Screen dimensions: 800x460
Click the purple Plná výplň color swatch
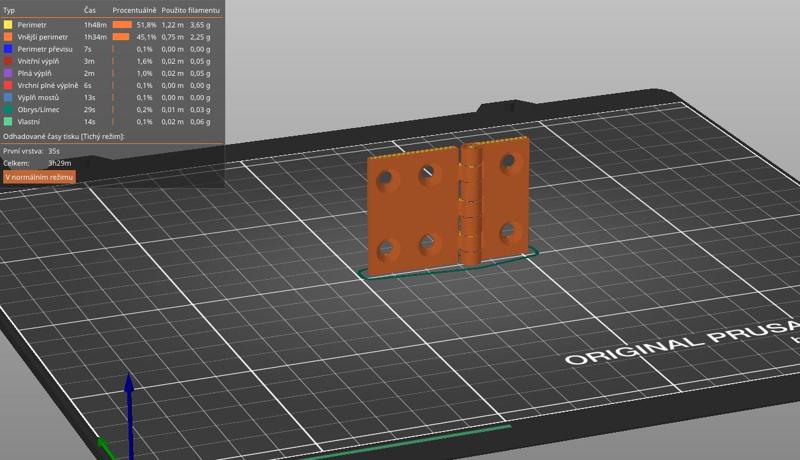tap(8, 73)
